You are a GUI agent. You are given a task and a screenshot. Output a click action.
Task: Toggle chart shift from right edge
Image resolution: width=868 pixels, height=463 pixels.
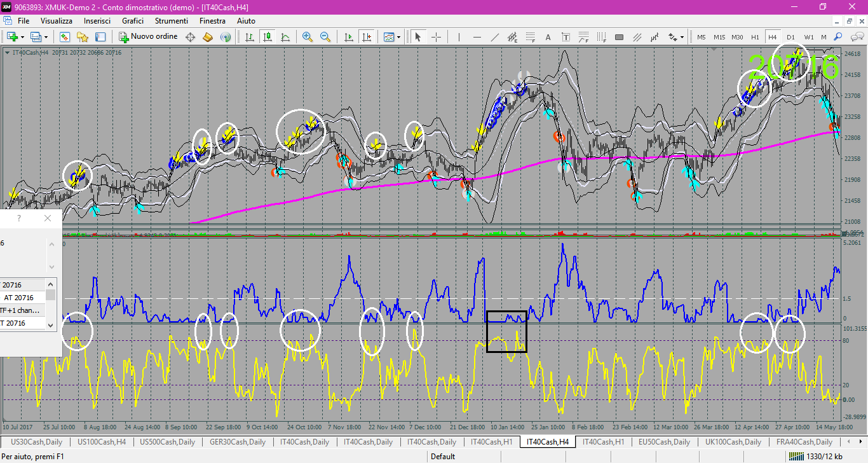click(366, 37)
